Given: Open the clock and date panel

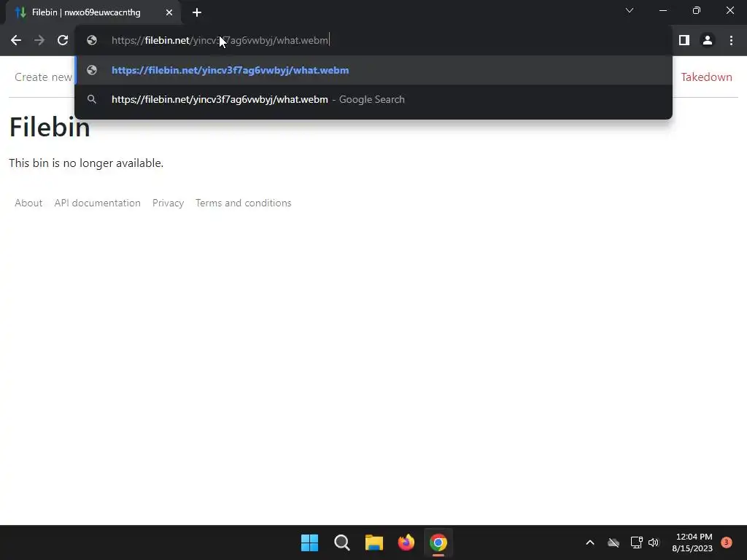Looking at the screenshot, I should click(692, 542).
